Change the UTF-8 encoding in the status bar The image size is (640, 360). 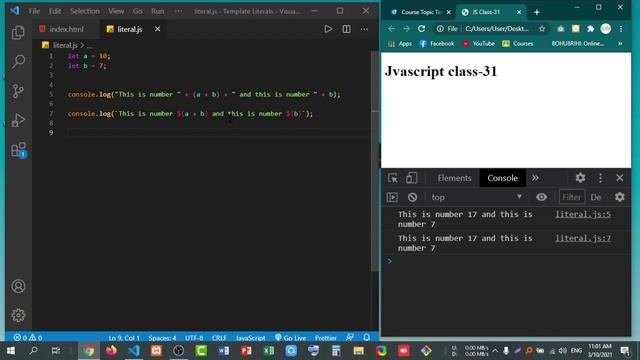tap(194, 338)
